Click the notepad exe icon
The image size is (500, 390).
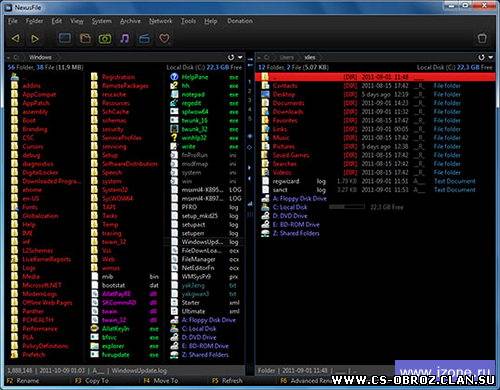pos(174,94)
